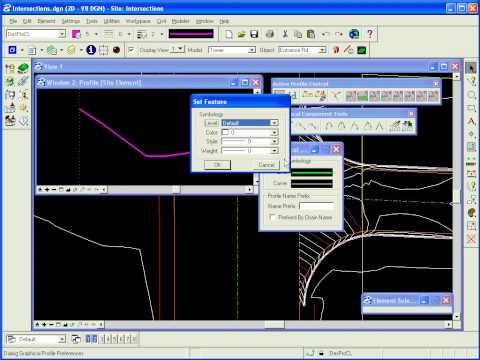Click Window 2 Profile horizontal scrollbar
Image resolution: width=480 pixels, height=360 pixels.
point(178,189)
